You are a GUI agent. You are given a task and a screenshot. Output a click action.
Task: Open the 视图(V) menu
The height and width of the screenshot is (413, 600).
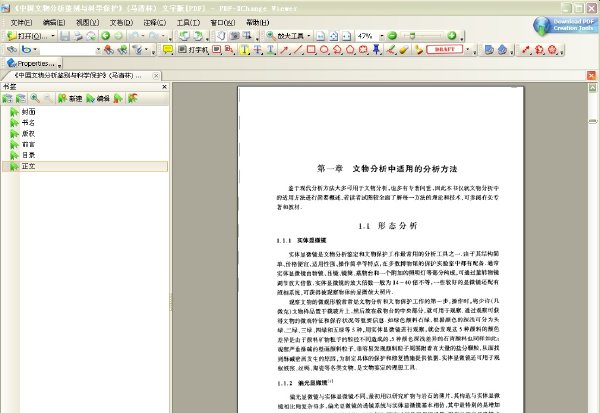[x=88, y=23]
